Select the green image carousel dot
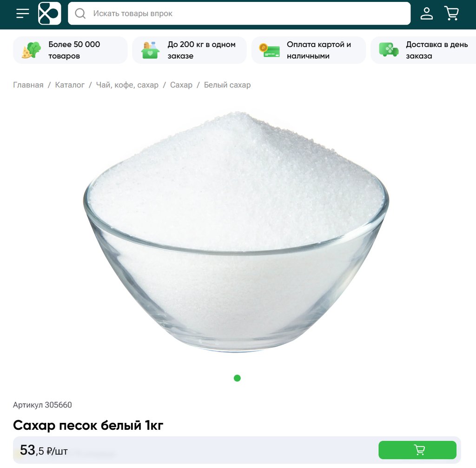The image size is (476, 468). coord(238,378)
